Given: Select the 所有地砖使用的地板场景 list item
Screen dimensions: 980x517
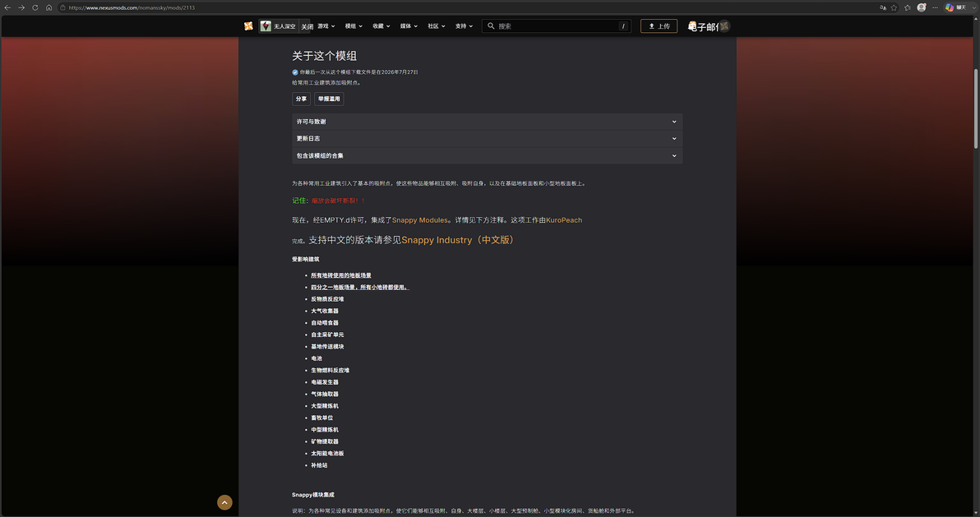Looking at the screenshot, I should coord(341,275).
